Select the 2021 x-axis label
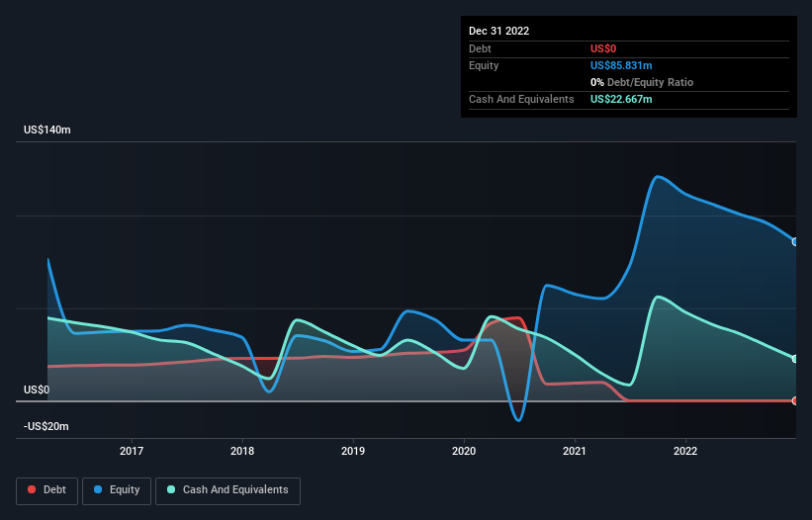 click(x=575, y=451)
